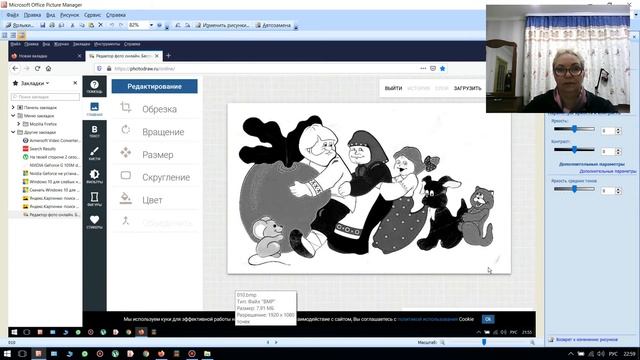The width and height of the screenshot is (640, 360).
Task: Click the Изменить рисунки button
Action: (x=222, y=25)
